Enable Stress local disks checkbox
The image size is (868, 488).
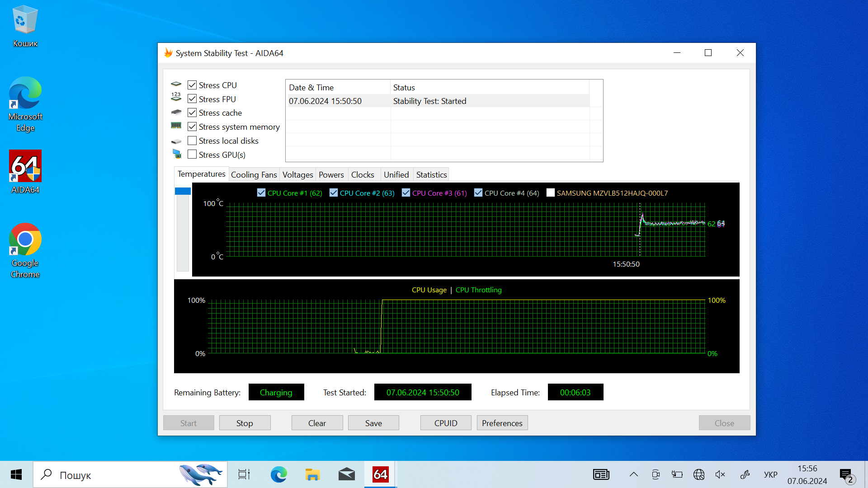192,141
